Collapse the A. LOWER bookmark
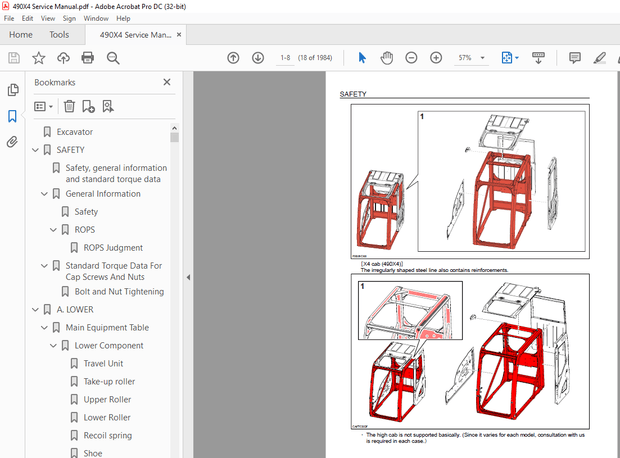This screenshot has width=620, height=458. pos(36,310)
